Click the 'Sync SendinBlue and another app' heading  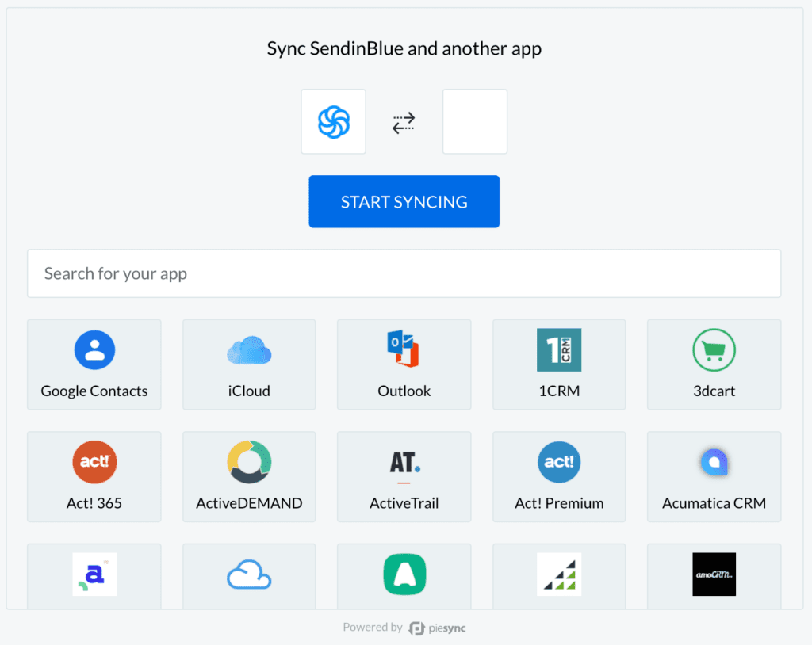point(404,48)
